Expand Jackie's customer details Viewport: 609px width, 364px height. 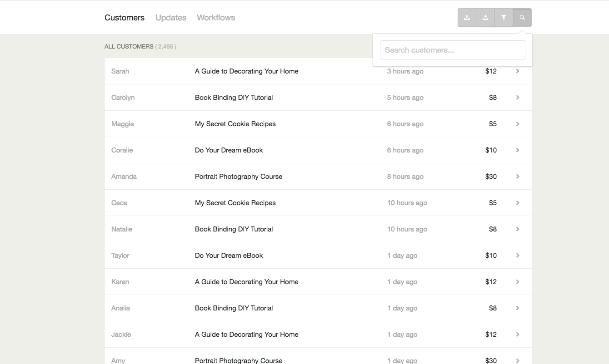tap(518, 334)
